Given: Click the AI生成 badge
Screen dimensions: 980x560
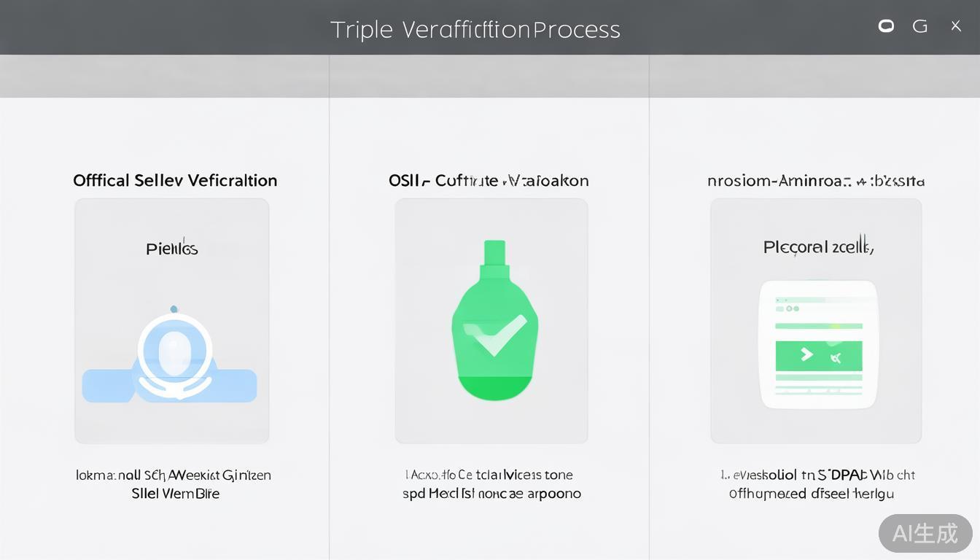Looking at the screenshot, I should point(925,533).
